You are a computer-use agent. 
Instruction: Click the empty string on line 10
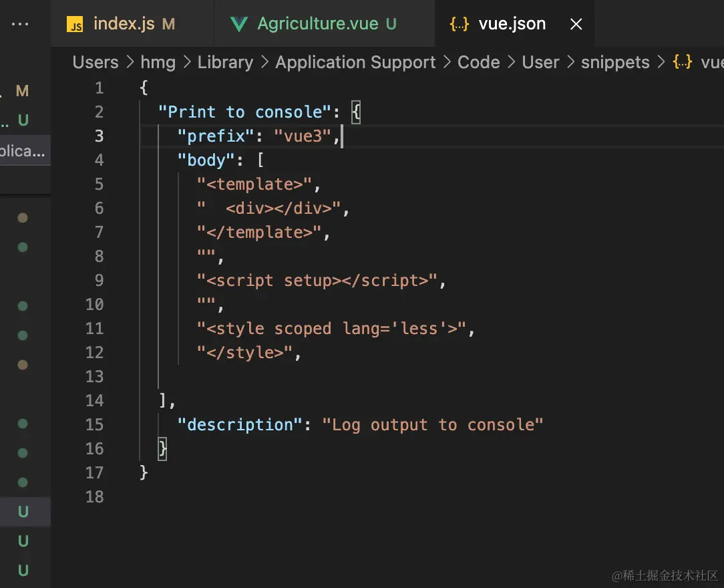coord(206,302)
